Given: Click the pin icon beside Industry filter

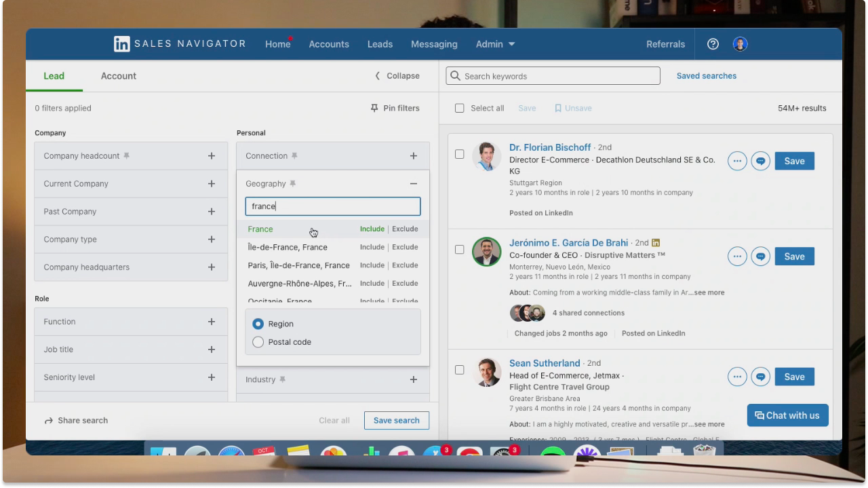Looking at the screenshot, I should coord(282,380).
